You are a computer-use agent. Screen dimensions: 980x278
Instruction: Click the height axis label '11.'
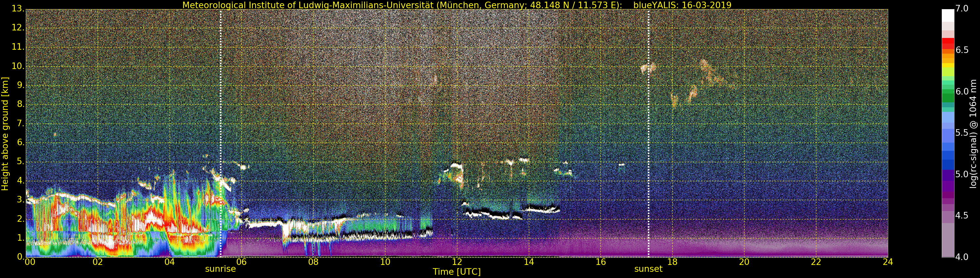(x=18, y=47)
